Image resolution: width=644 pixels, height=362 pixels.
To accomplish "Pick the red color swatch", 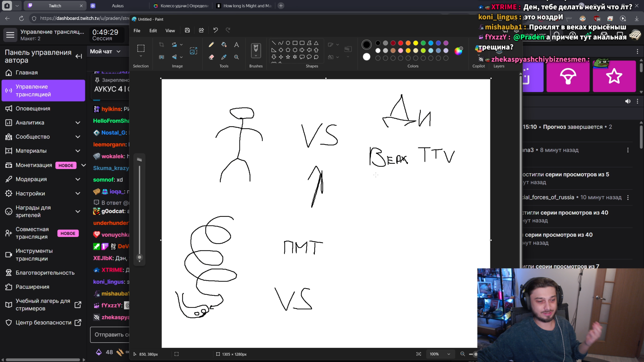I will coord(400,43).
